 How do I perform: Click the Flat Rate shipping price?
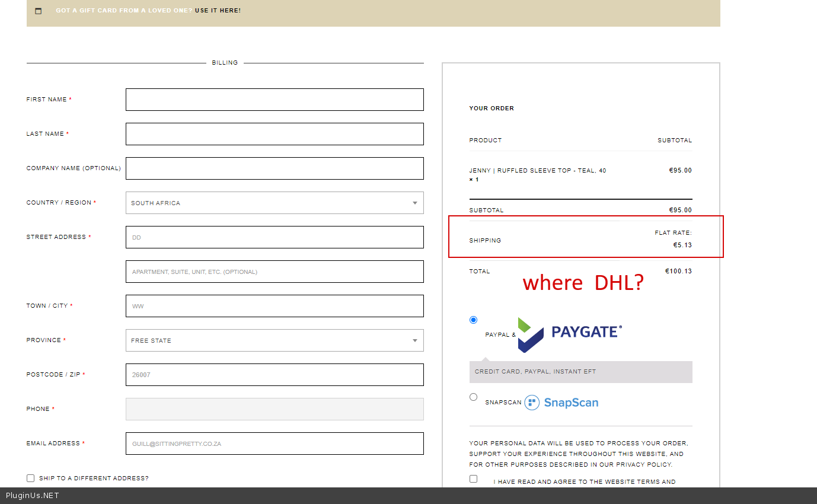682,245
